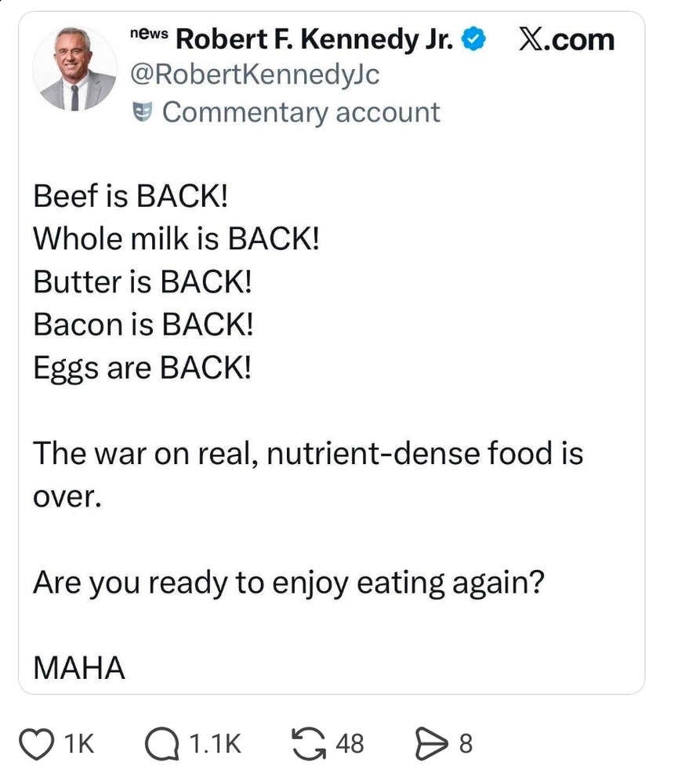
Task: View the 1K likes count
Action: tap(78, 743)
